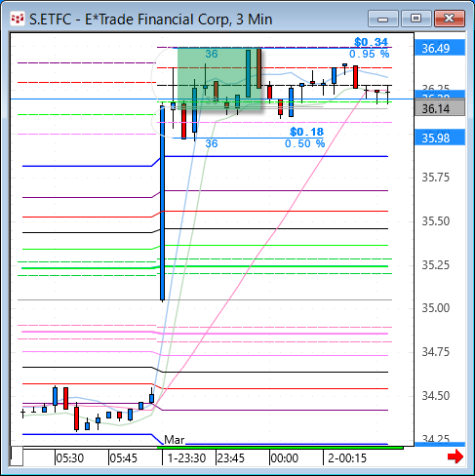Click the 0.50 % measurement label

[x=304, y=143]
